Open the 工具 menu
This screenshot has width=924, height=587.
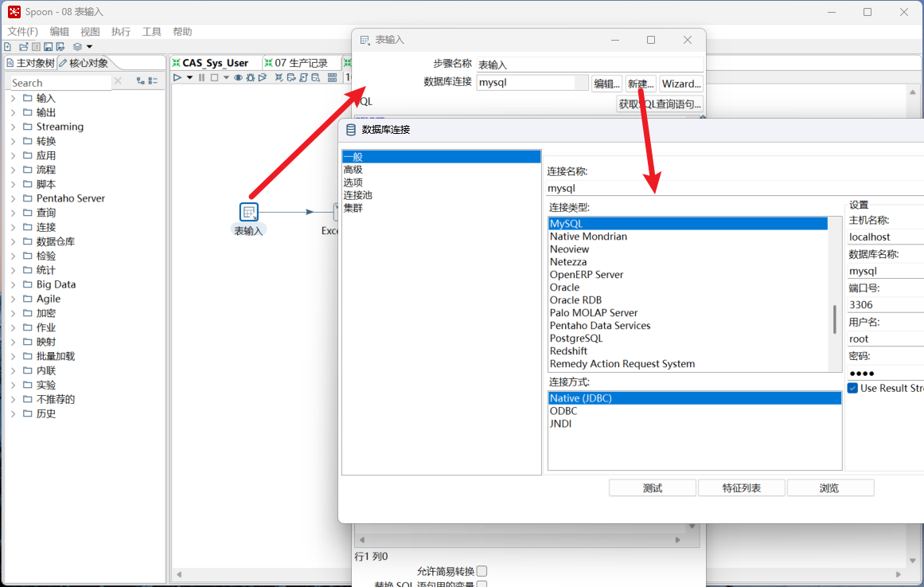pyautogui.click(x=151, y=32)
